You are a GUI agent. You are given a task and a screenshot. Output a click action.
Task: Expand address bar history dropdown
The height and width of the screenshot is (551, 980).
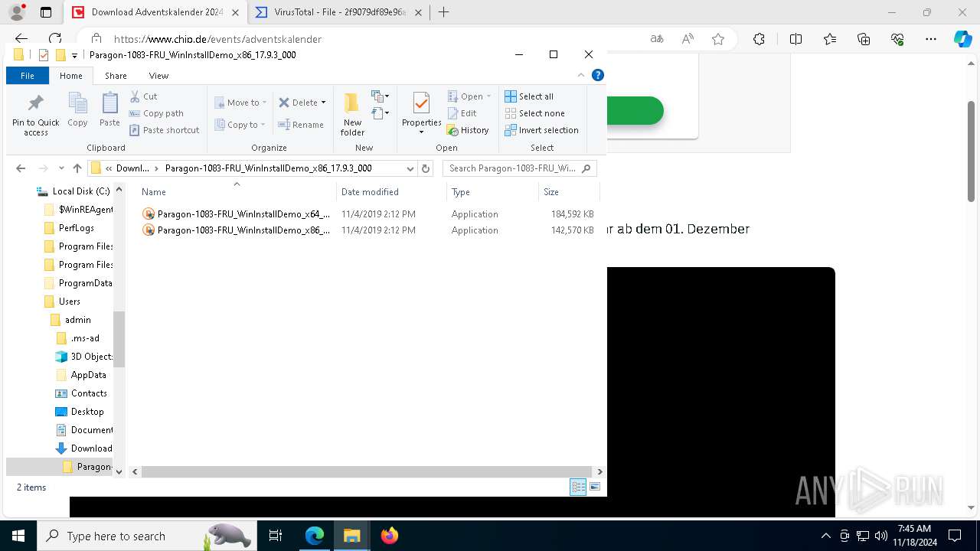click(x=410, y=168)
